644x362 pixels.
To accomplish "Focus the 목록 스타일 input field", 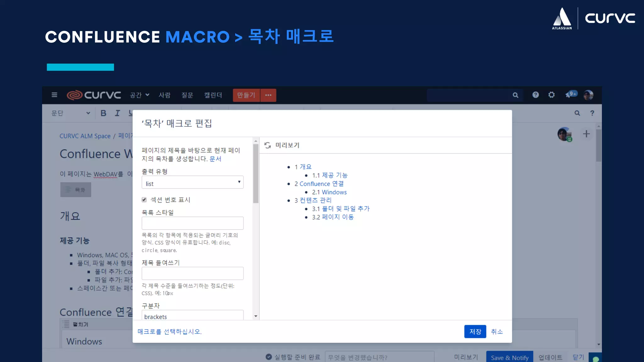I will pos(192,223).
